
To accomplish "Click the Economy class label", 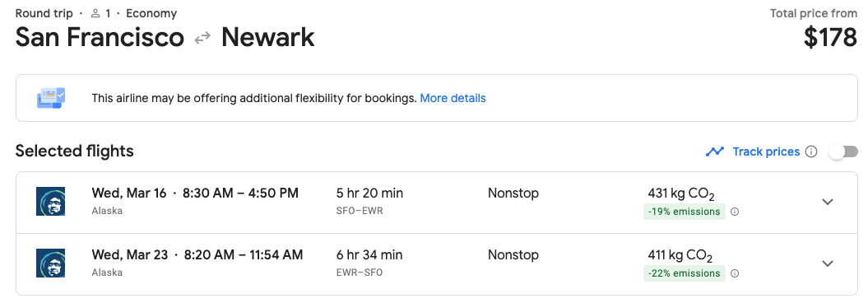I will [151, 13].
